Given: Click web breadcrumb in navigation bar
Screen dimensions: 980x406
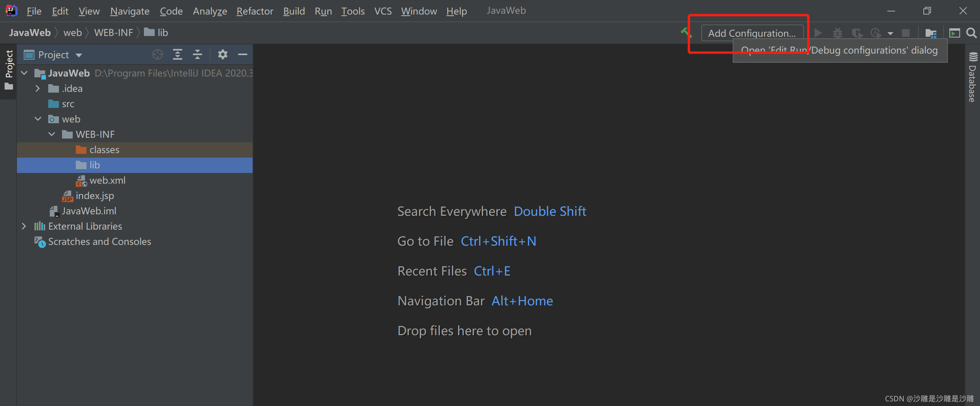Looking at the screenshot, I should [72, 33].
